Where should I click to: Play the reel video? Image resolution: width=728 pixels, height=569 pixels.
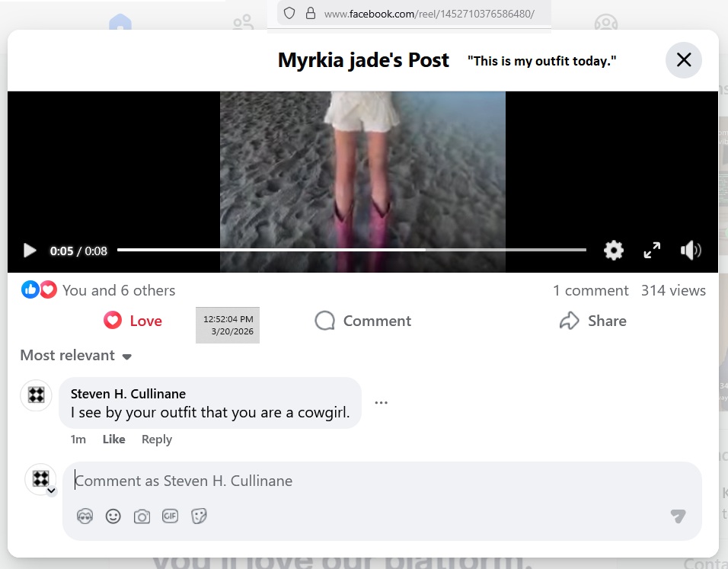tap(30, 251)
